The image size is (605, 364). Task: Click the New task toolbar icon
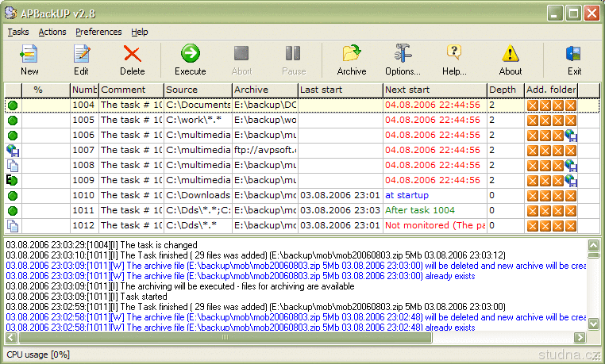(x=29, y=54)
